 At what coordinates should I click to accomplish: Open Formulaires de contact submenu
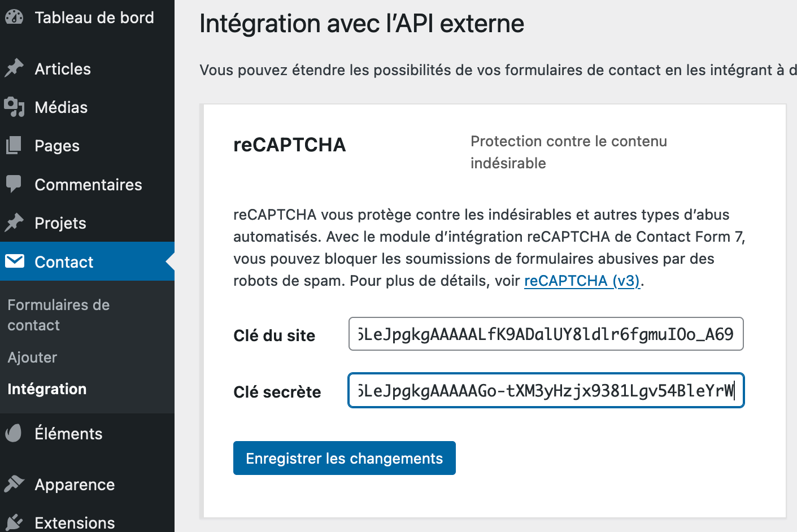[x=58, y=315]
